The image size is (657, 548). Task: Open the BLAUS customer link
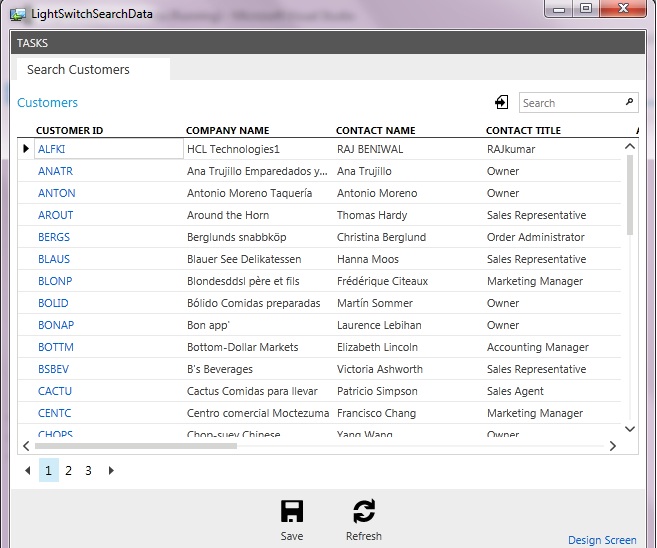(x=54, y=259)
